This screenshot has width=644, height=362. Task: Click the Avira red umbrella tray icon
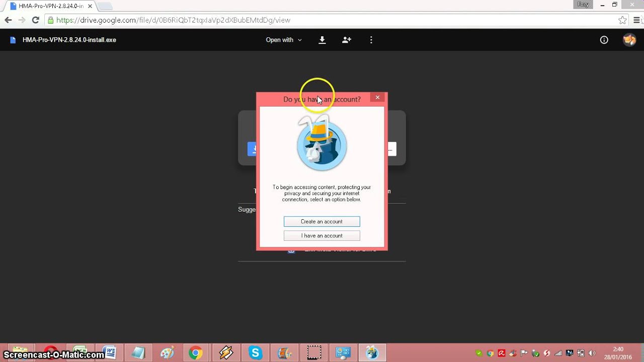click(x=502, y=353)
